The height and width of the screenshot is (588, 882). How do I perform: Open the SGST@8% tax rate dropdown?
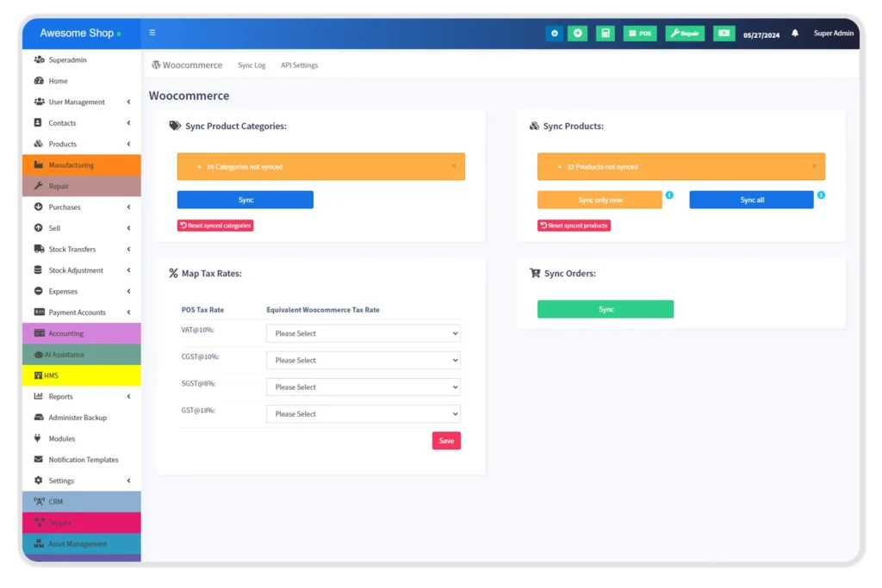(363, 387)
